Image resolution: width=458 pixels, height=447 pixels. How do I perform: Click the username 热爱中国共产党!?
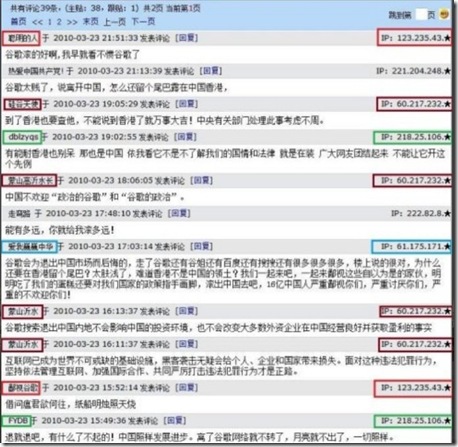point(36,71)
